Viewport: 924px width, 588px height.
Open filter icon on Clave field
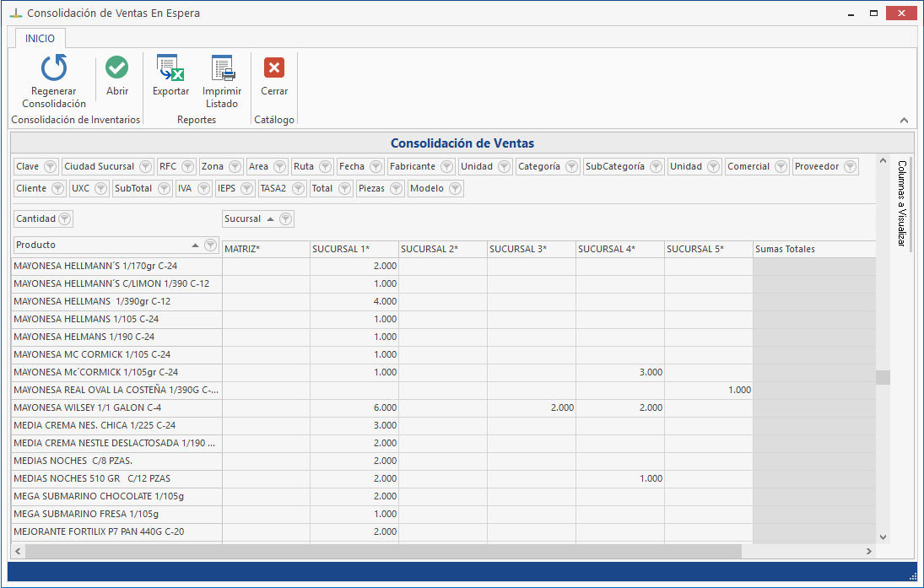[50, 167]
